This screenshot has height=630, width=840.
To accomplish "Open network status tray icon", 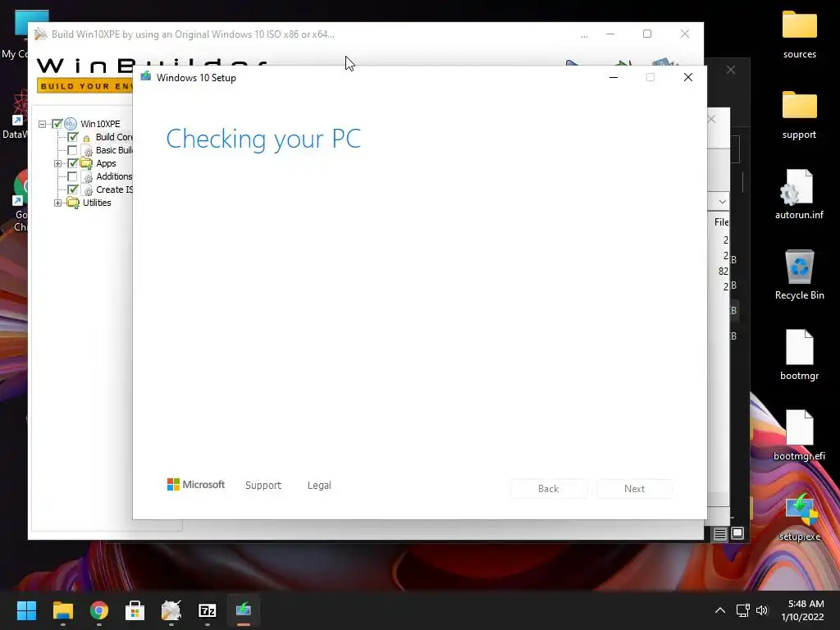I will 742,610.
